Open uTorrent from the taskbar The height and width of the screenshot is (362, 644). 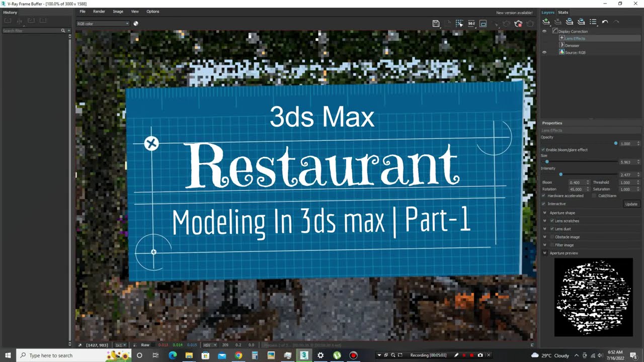(337, 355)
